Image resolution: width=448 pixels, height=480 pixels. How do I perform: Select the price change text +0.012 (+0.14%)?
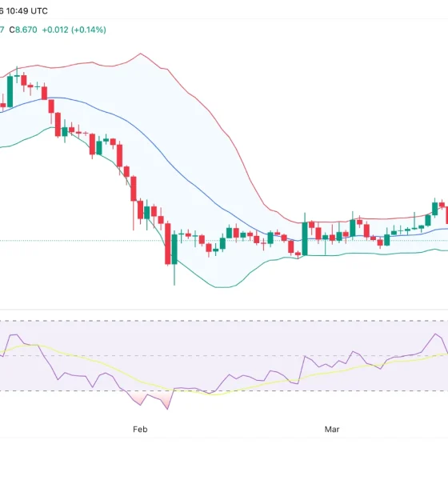pos(74,30)
